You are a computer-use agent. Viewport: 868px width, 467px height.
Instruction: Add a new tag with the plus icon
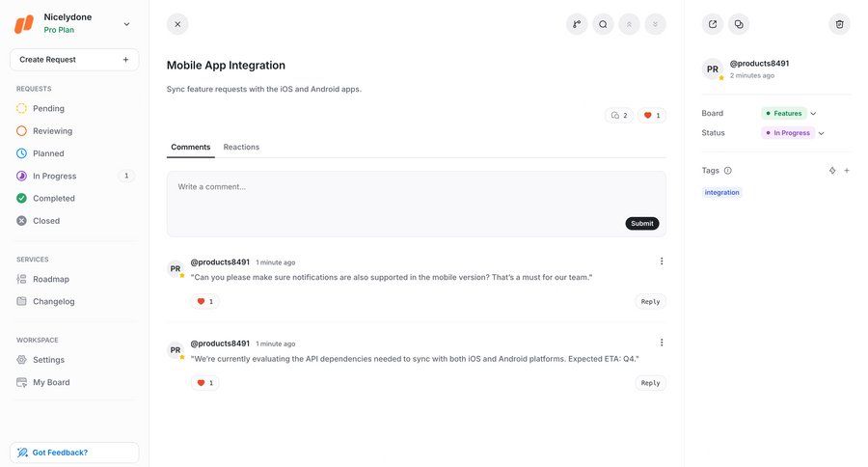[x=847, y=171]
